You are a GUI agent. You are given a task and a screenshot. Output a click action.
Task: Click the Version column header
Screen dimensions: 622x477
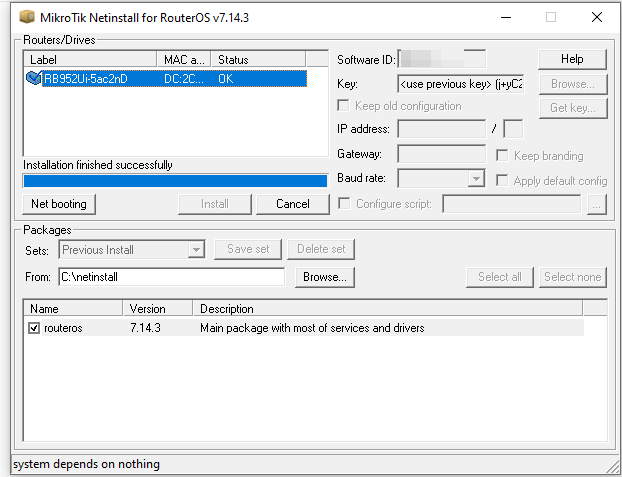point(158,308)
